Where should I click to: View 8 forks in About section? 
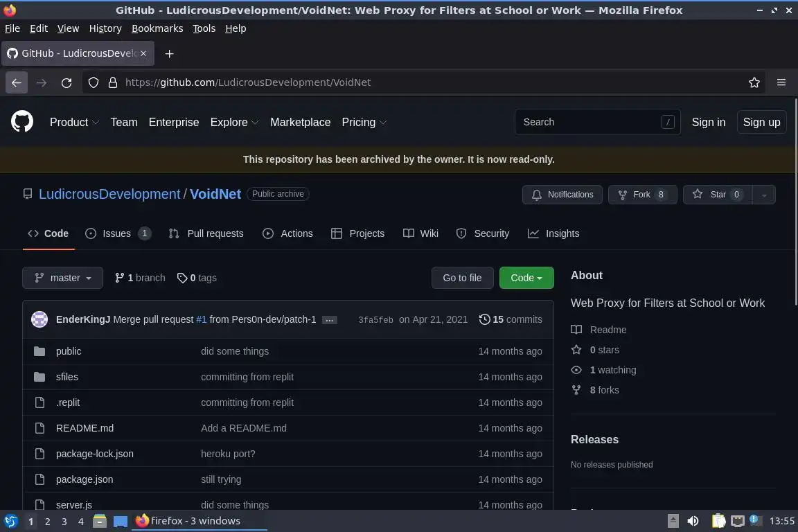[x=595, y=390]
